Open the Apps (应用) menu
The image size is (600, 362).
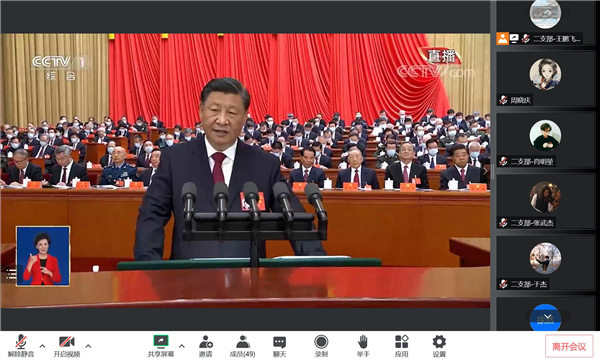tap(401, 346)
